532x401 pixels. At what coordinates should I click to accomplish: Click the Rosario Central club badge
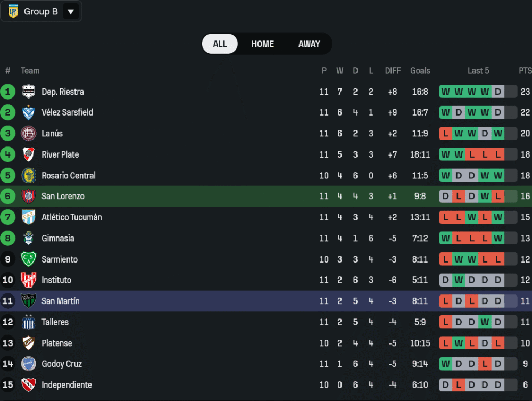pos(28,175)
